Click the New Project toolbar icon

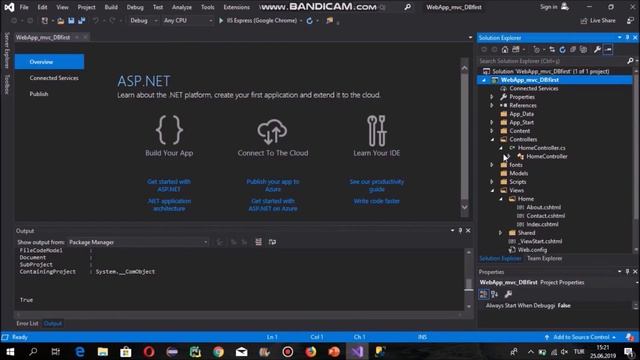click(45, 20)
